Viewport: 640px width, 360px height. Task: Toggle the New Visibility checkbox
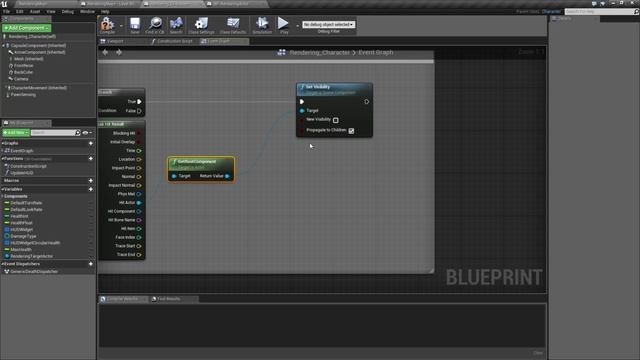(x=336, y=120)
